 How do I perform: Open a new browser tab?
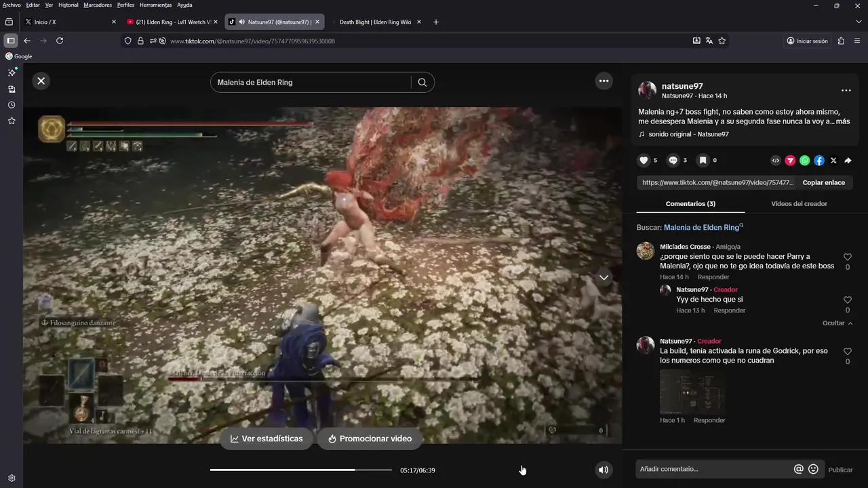435,22
